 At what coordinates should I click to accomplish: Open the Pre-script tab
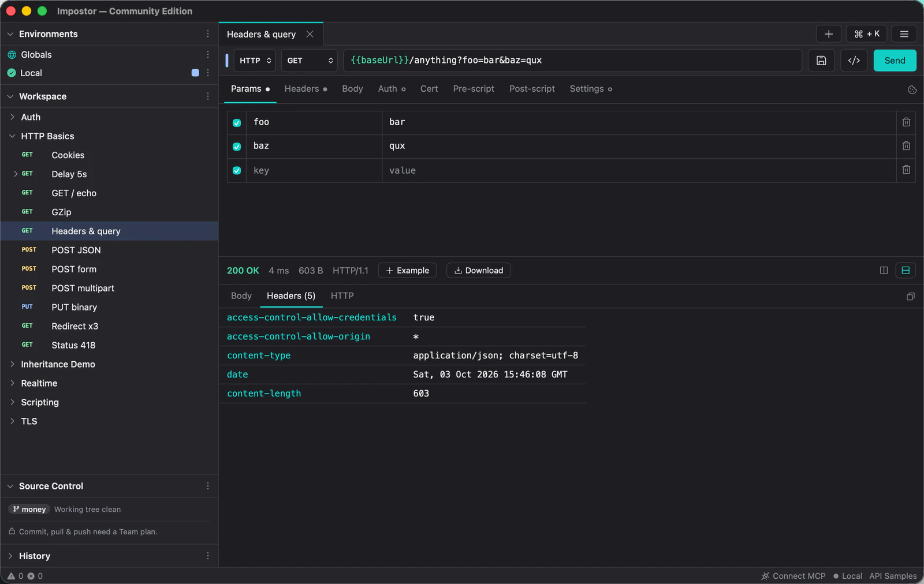click(x=474, y=89)
